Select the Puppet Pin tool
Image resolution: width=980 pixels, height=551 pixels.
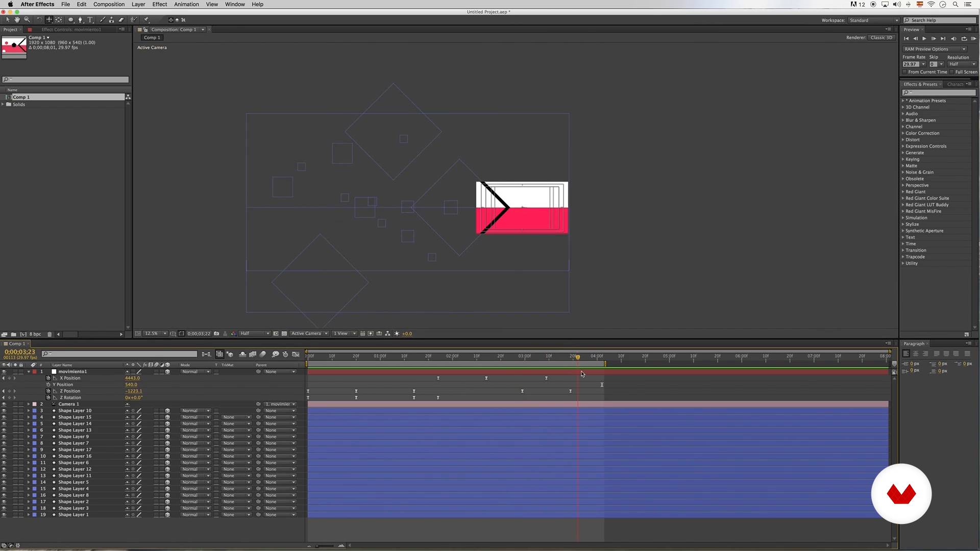click(x=146, y=20)
